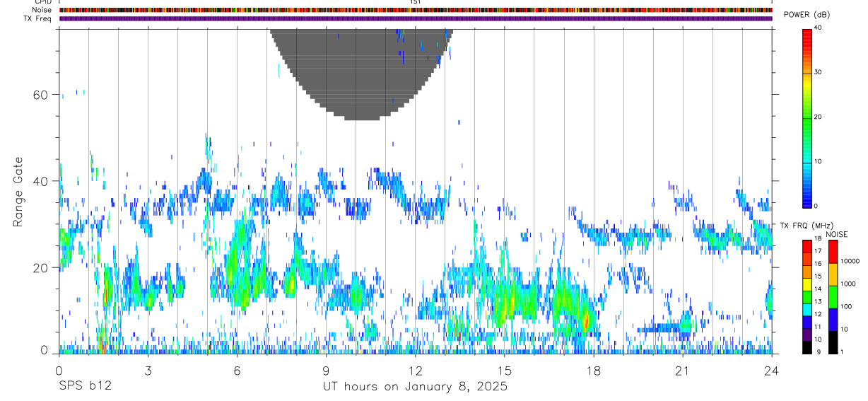Click hour 21 on the time axis

pos(683,371)
